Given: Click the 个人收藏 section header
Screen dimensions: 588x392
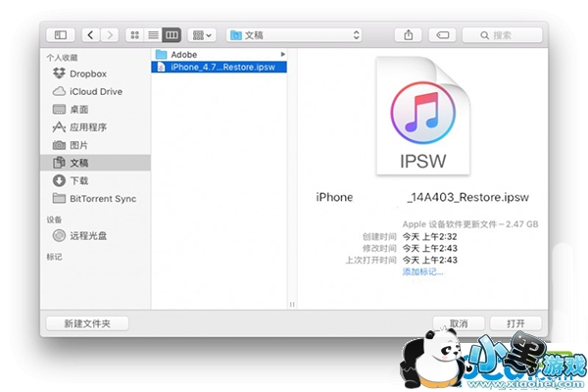Looking at the screenshot, I should pos(63,58).
